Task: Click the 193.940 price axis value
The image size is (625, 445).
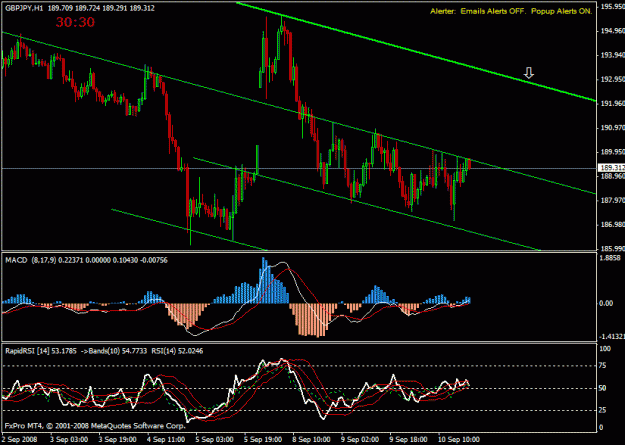Action: point(612,55)
